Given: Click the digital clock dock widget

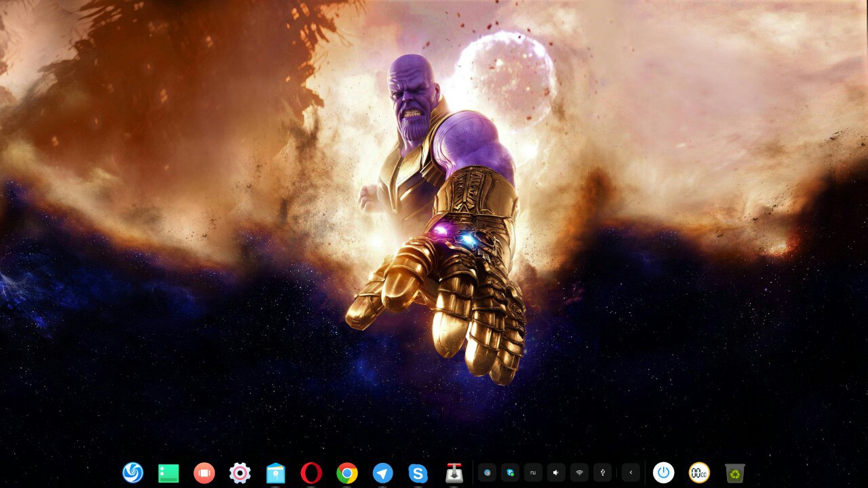Looking at the screenshot, I should pos(699,472).
